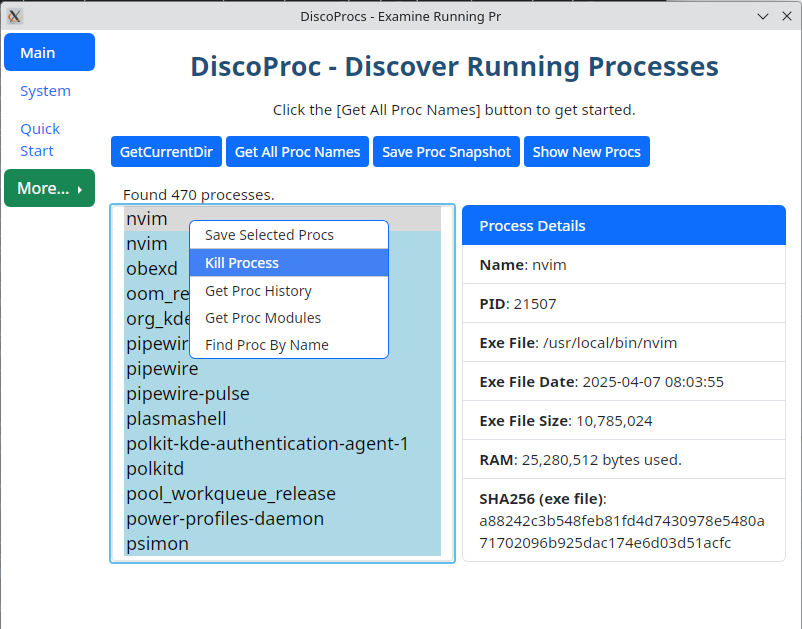802x629 pixels.
Task: Open the System sidebar link
Action: (x=45, y=91)
